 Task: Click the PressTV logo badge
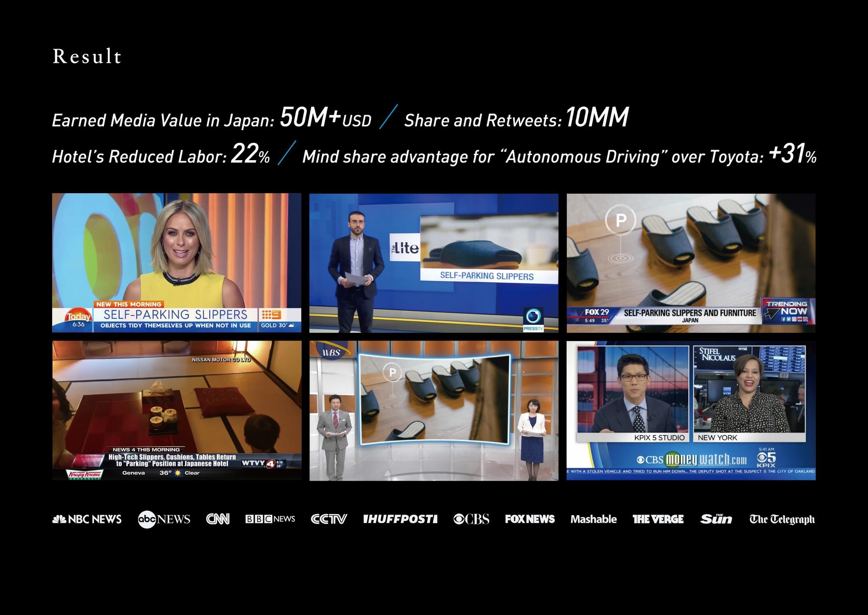[x=533, y=319]
